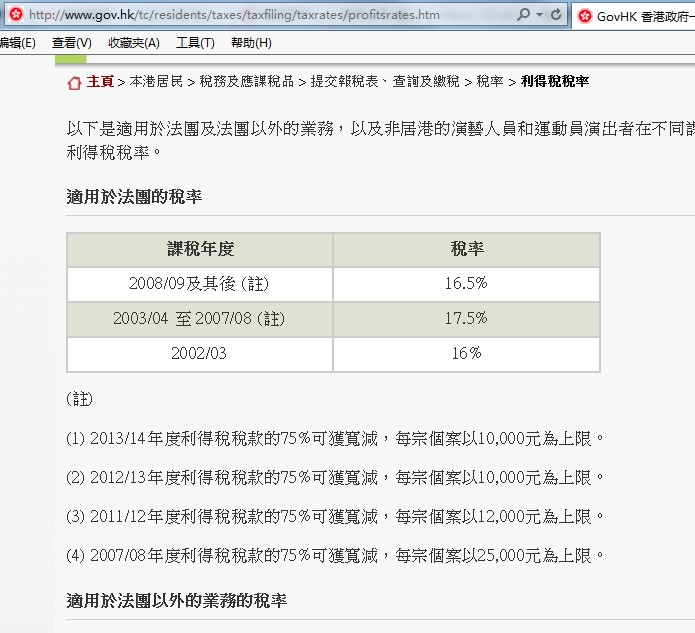Open the 编辑(E) menu
The width and height of the screenshot is (695, 633).
[x=16, y=43]
